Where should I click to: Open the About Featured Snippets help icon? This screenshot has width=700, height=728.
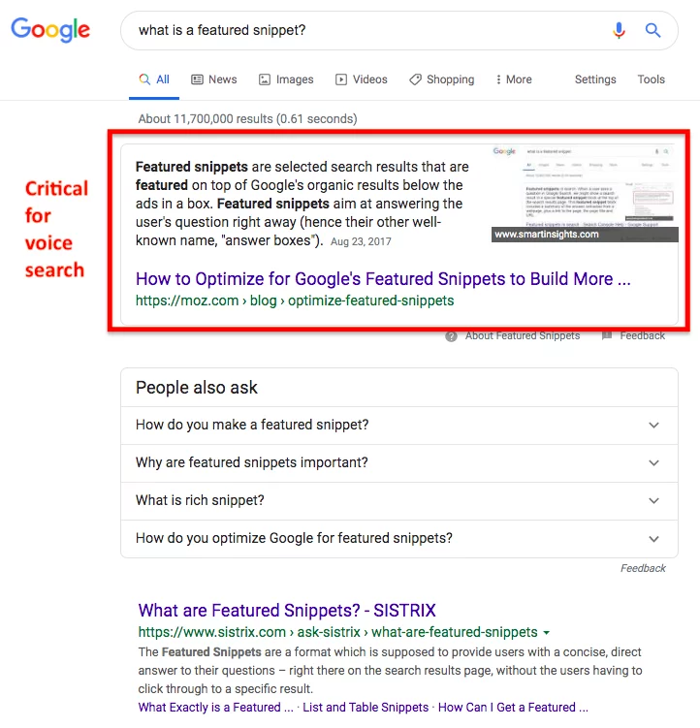pos(451,335)
